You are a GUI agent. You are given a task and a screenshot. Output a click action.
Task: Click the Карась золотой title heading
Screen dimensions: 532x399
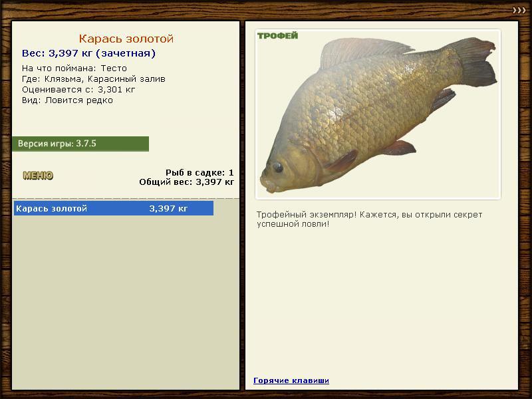[126, 39]
